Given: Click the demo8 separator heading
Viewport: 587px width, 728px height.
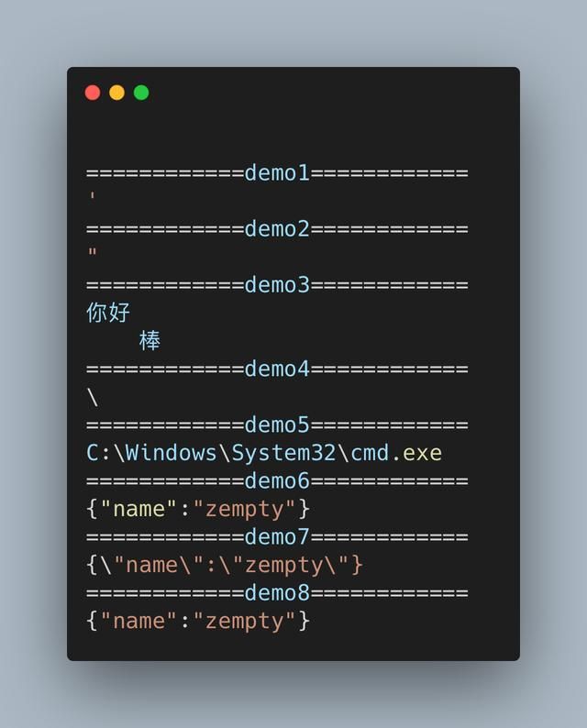Looking at the screenshot, I should click(x=277, y=592).
